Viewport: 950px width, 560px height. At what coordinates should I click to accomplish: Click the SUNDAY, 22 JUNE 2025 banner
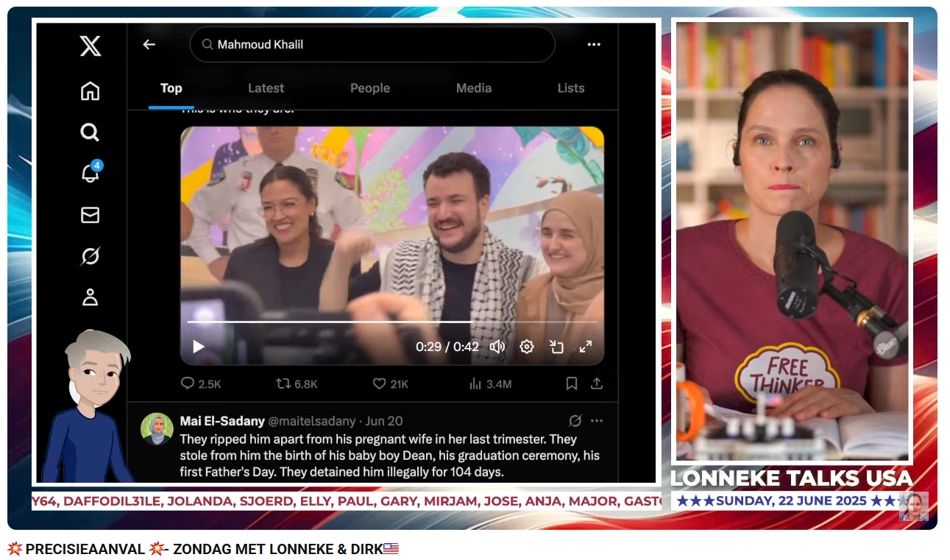click(x=792, y=501)
